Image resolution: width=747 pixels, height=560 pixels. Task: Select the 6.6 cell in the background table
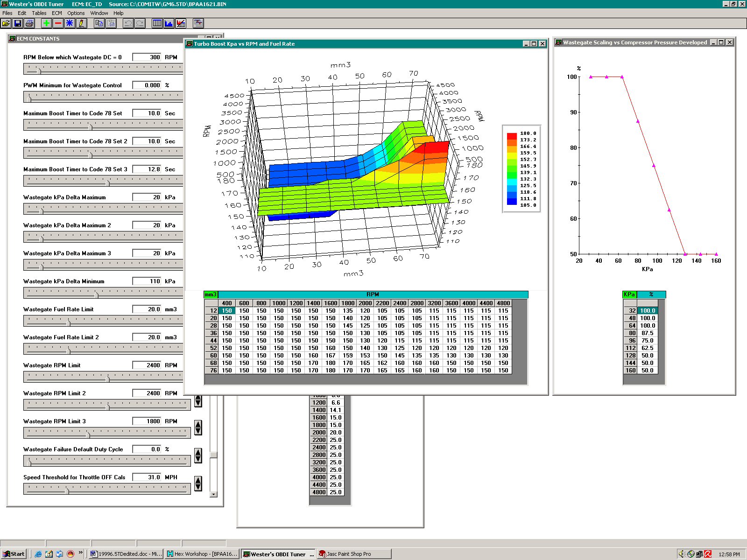[x=336, y=403]
